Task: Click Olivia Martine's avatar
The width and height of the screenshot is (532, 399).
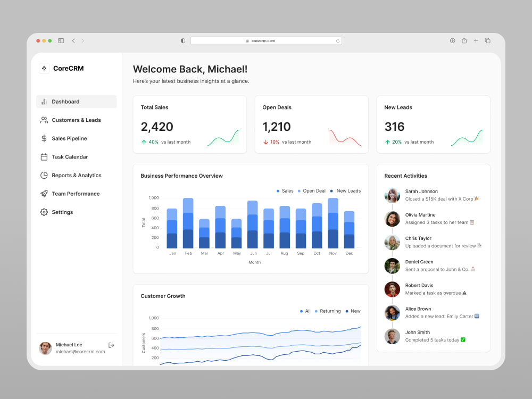Action: coord(392,219)
